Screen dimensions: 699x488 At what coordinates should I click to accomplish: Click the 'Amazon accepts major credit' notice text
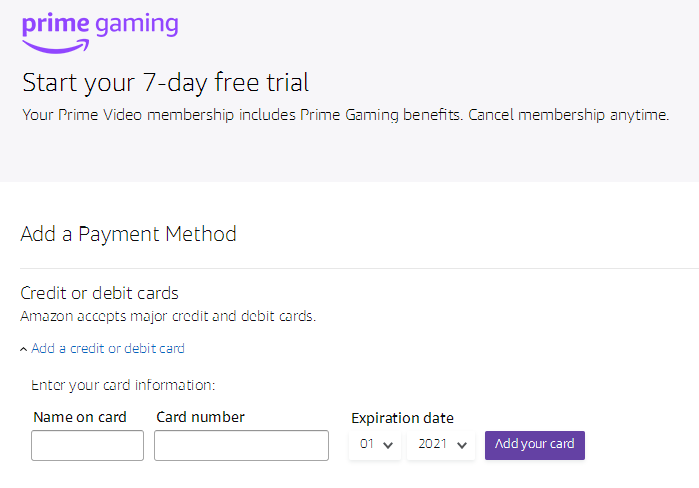pos(168,316)
